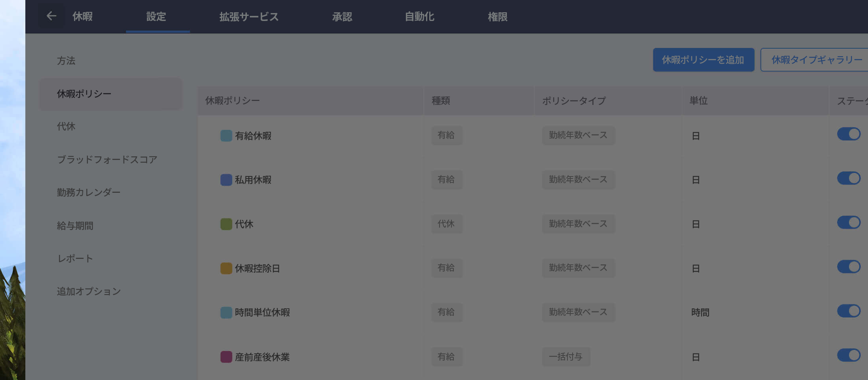Switch to the 承認 tab

[x=342, y=17]
